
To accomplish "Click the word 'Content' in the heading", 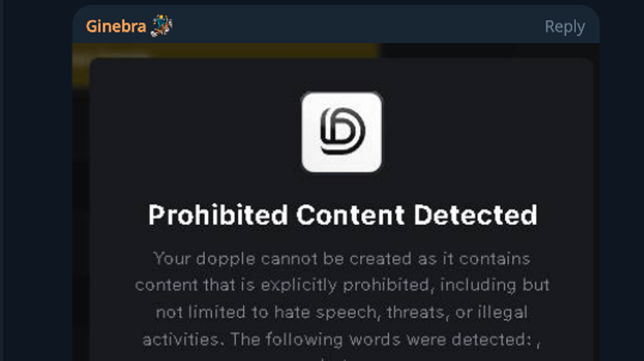I will point(350,215).
